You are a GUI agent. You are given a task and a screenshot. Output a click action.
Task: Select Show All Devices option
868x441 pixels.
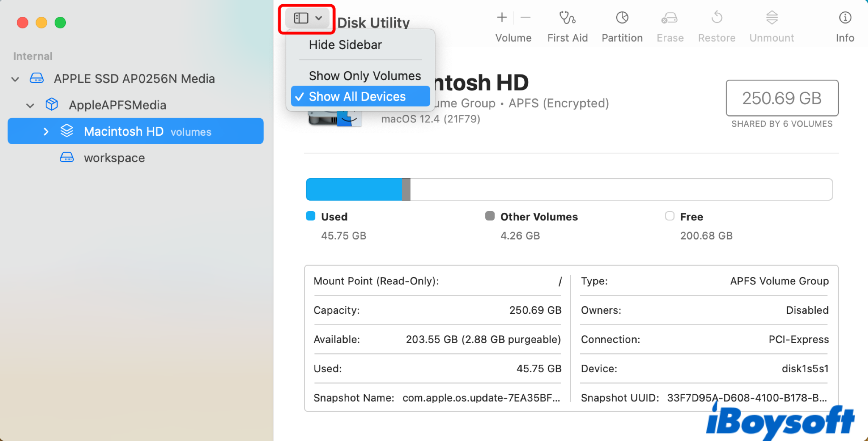pos(357,96)
